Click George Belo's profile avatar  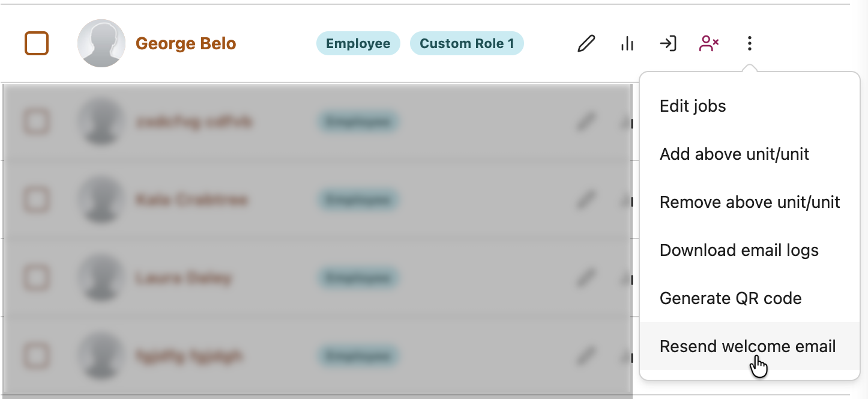[x=101, y=43]
